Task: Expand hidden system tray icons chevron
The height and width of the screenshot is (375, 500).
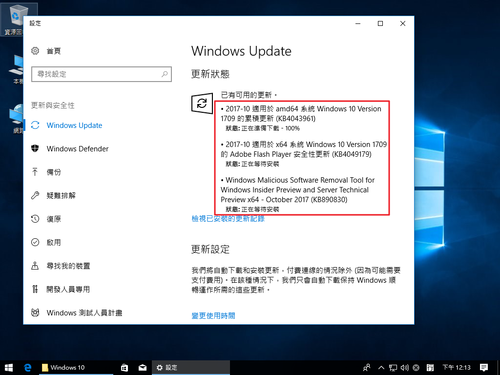Action: 381,367
